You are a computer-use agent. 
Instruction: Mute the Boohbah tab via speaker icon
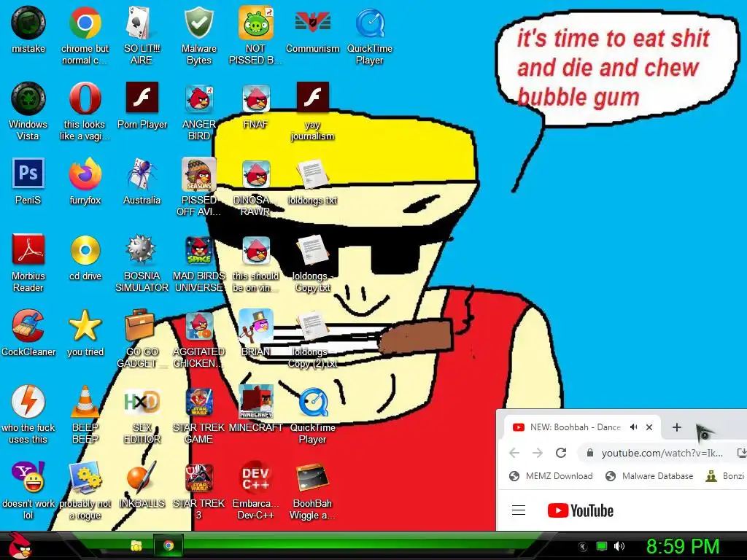(x=633, y=427)
